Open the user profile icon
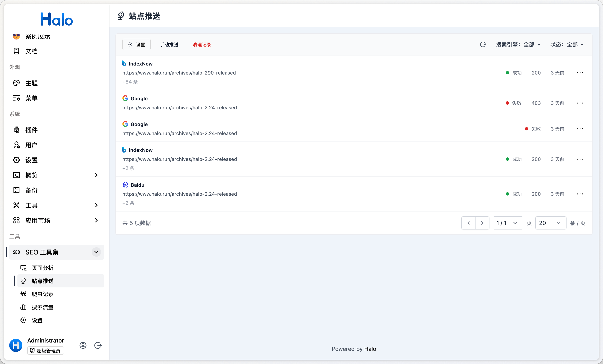Screen dimensions: 603x364 tap(83, 345)
